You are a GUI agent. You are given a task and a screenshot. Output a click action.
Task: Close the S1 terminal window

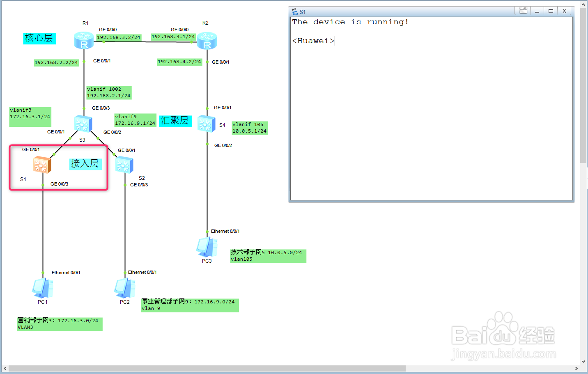[x=564, y=11]
